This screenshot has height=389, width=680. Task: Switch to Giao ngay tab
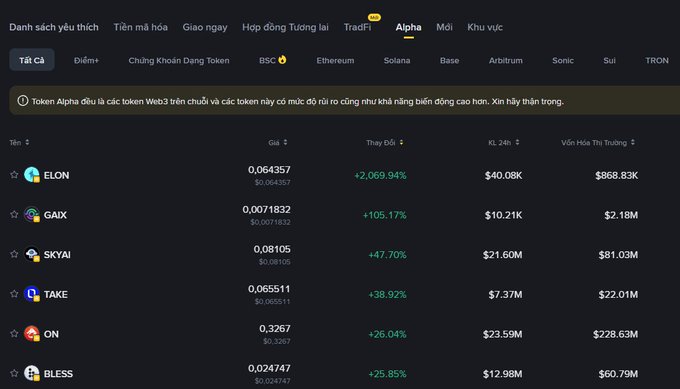tap(205, 27)
